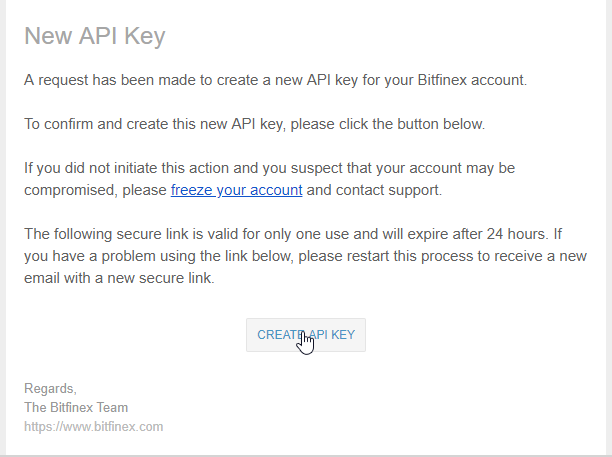Click The Bitfinex Team signature
The width and height of the screenshot is (612, 457).
click(76, 407)
